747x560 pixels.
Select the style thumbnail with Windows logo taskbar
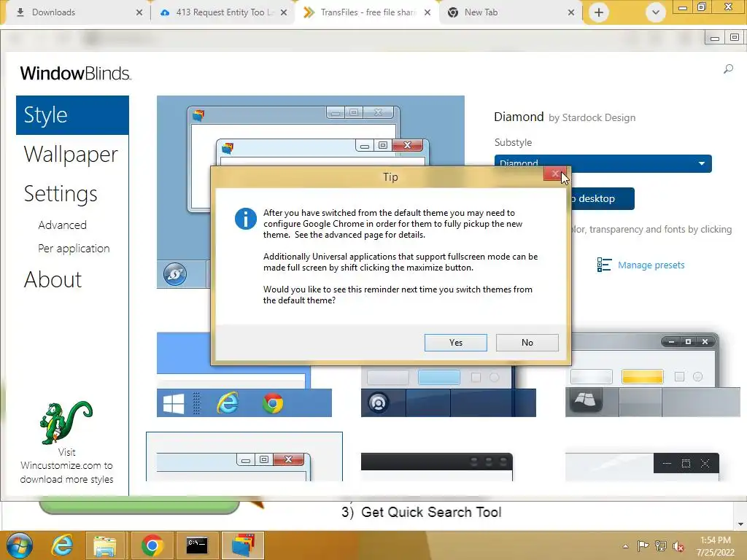(244, 375)
